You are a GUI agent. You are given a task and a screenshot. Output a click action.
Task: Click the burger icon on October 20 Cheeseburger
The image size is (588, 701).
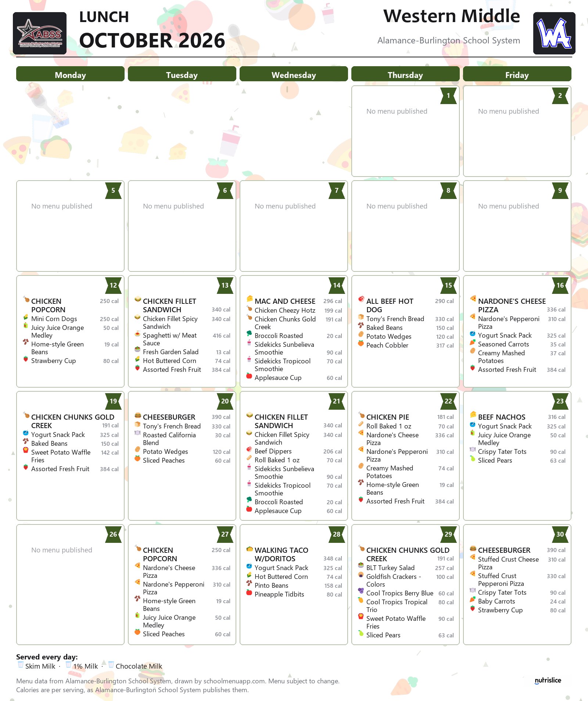point(138,415)
